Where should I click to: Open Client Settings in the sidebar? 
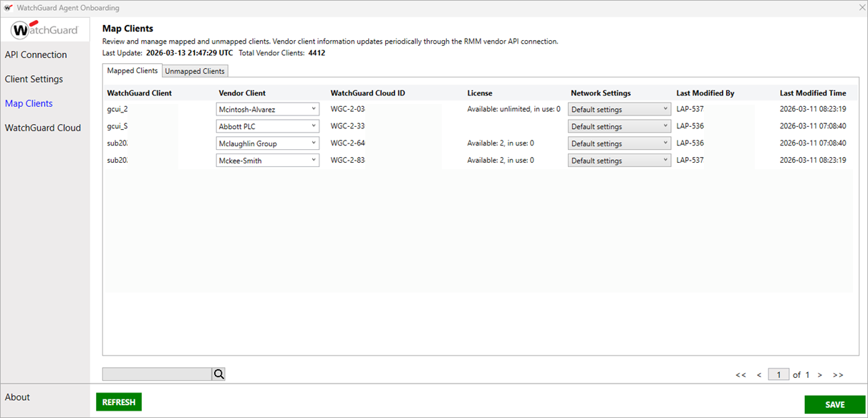pyautogui.click(x=34, y=79)
